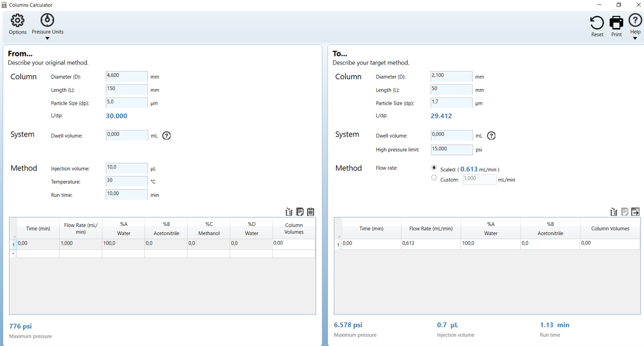Select the Scaled flow rate option
Image resolution: width=644 pixels, height=346 pixels.
tap(433, 167)
